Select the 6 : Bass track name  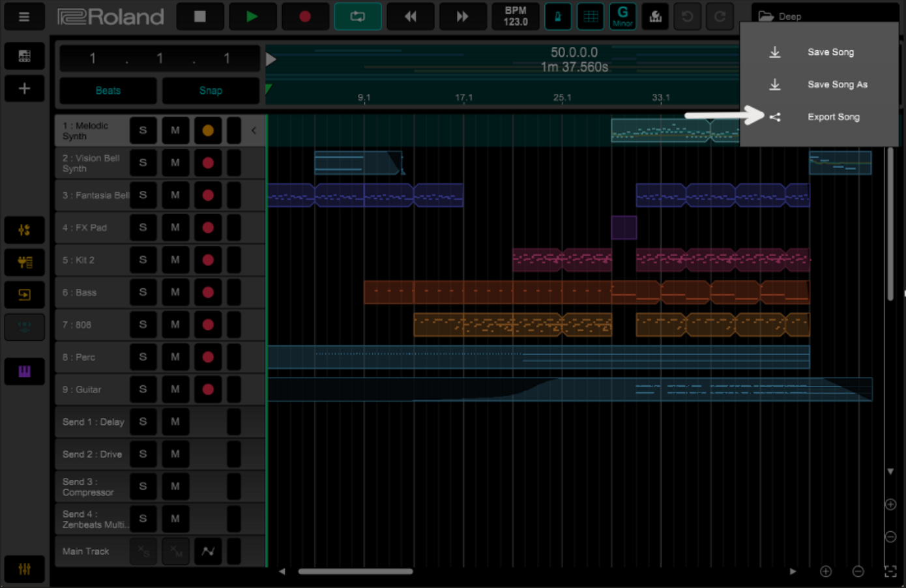pos(80,293)
